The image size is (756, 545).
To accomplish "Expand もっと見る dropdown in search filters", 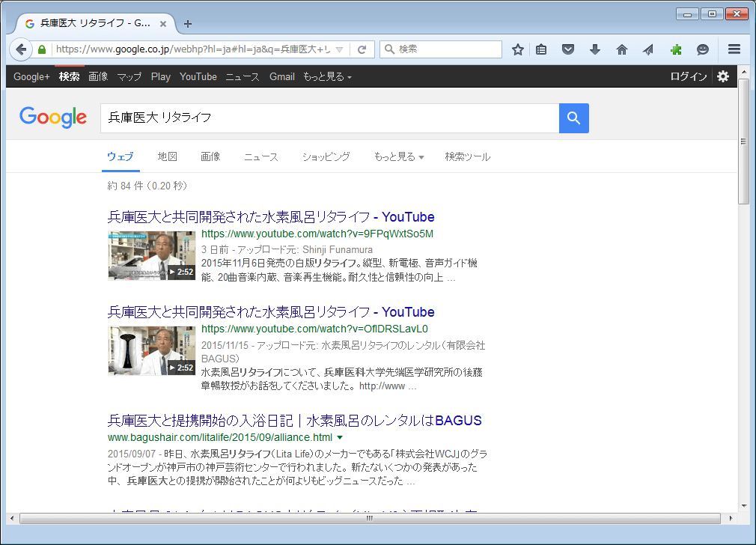I will click(x=399, y=156).
